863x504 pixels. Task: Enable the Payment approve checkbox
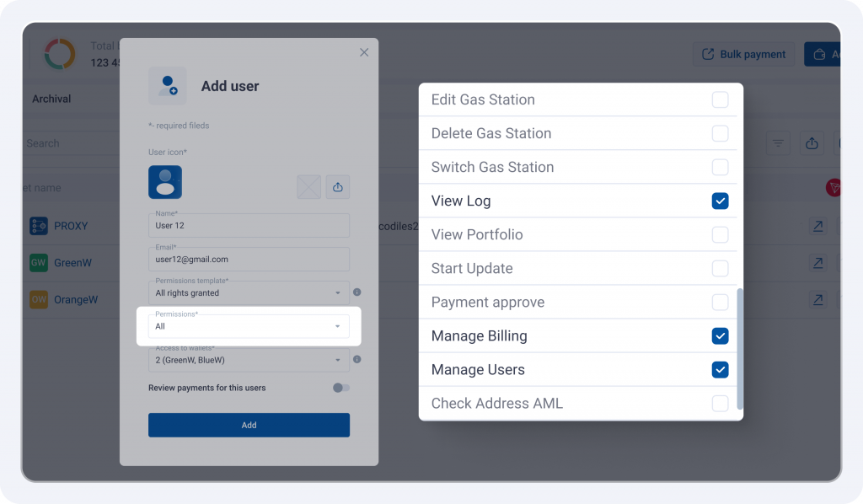click(x=720, y=302)
